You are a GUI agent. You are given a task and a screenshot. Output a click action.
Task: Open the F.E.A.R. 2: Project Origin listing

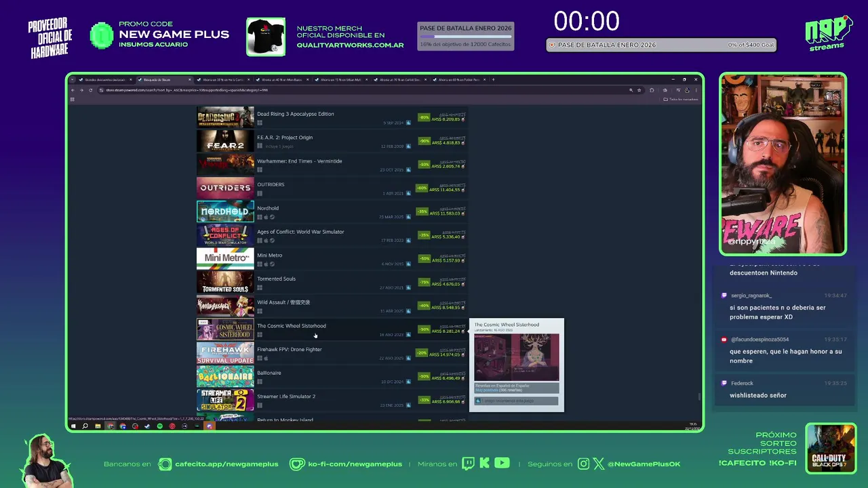pos(332,141)
